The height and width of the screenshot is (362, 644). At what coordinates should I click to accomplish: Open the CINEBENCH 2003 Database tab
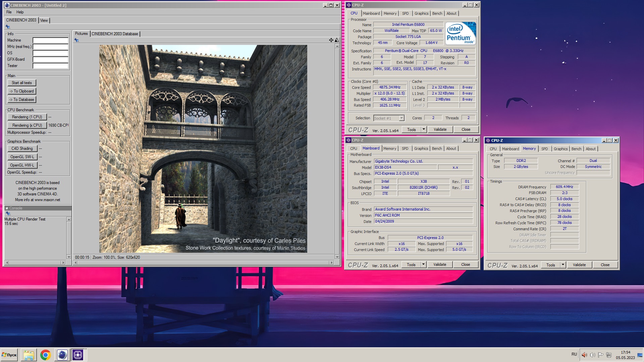point(115,34)
